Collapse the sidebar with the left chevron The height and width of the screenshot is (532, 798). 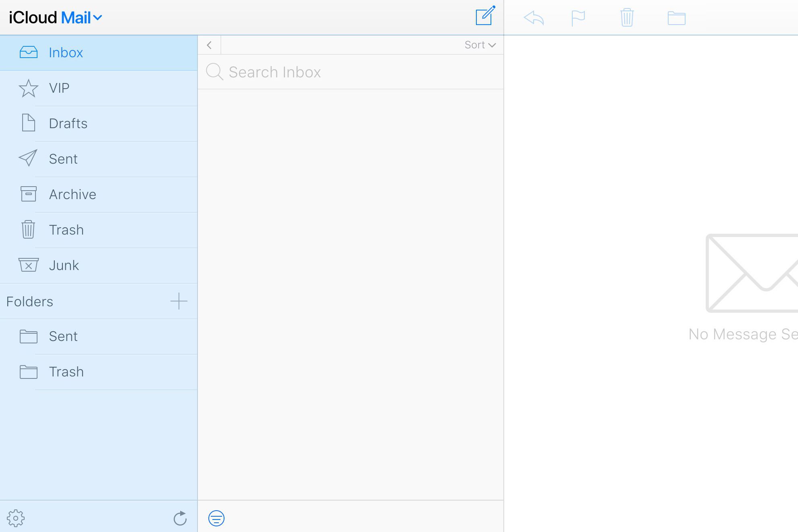[x=209, y=45]
